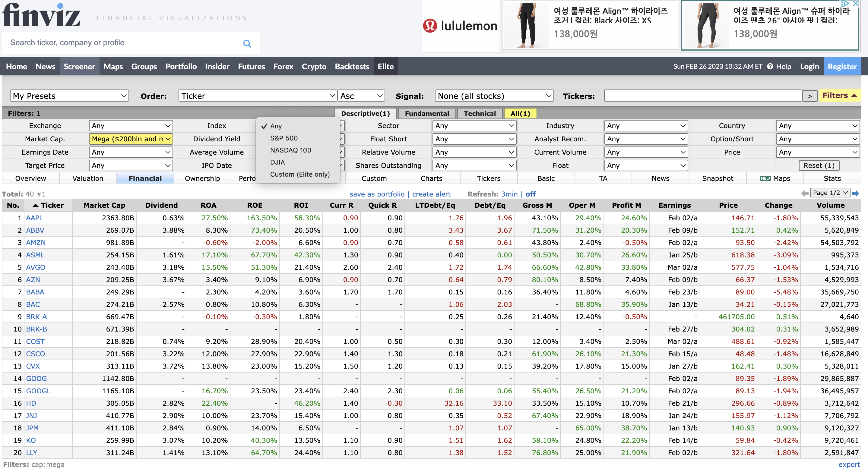Switch to the Fundamental filter tab
868x475 pixels.
coord(426,113)
